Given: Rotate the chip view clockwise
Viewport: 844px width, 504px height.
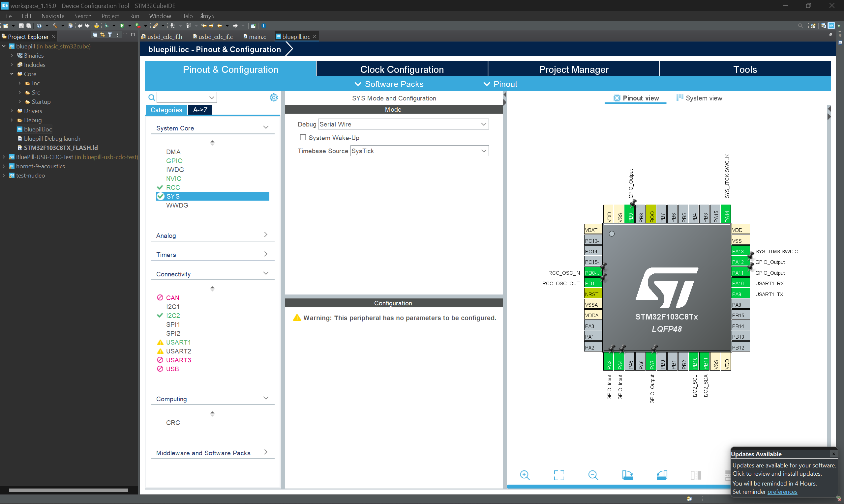Looking at the screenshot, I should coord(627,475).
